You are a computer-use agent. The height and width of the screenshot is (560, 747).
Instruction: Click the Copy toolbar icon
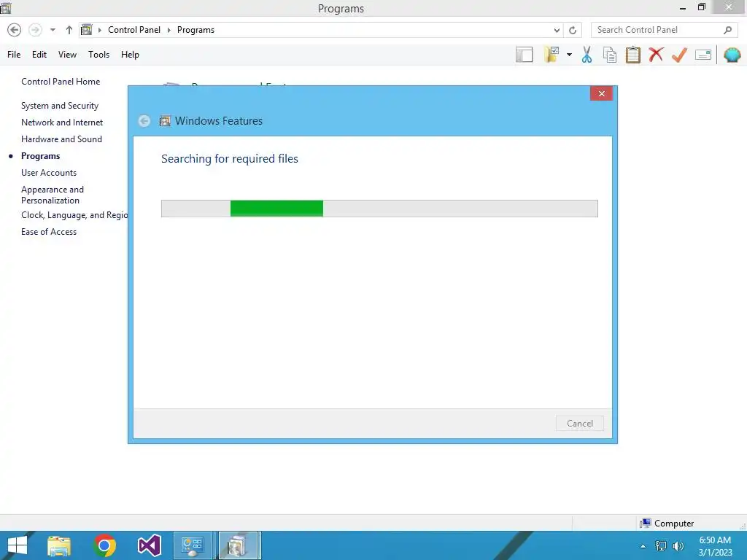[610, 55]
